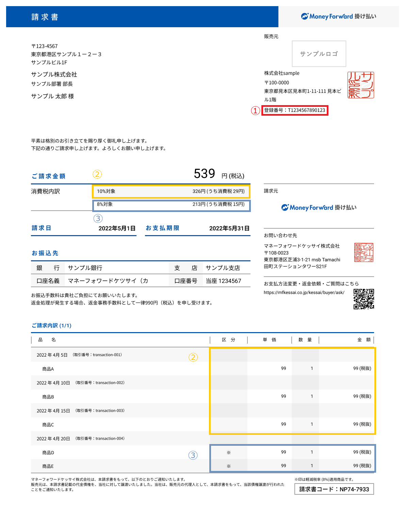Click the ご請求金額 heading
This screenshot has width=420, height=507.
pos(49,176)
